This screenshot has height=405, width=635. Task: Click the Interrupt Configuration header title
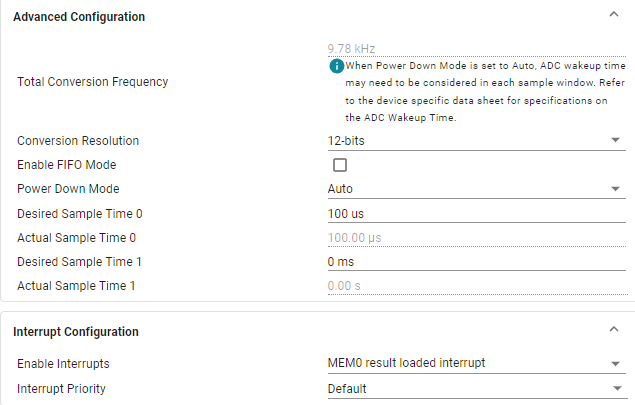point(76,331)
